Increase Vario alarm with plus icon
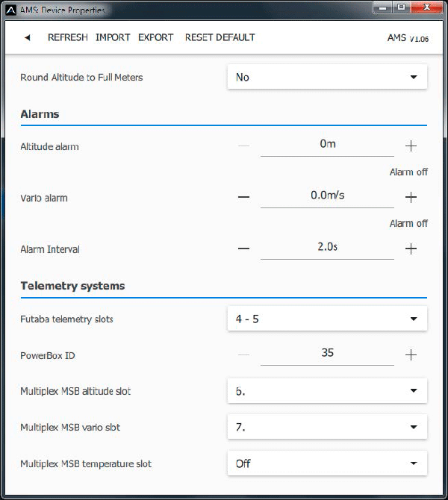 point(411,198)
